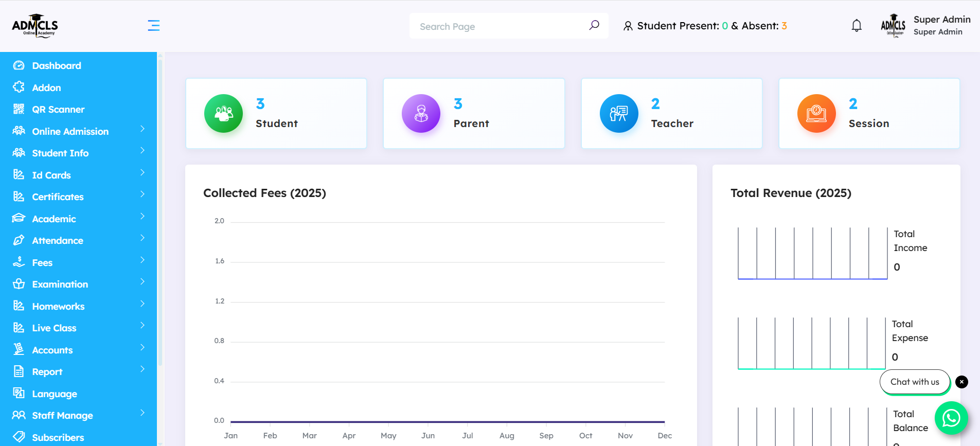Click the orange Session card icon
The height and width of the screenshot is (446, 980).
pyautogui.click(x=816, y=113)
